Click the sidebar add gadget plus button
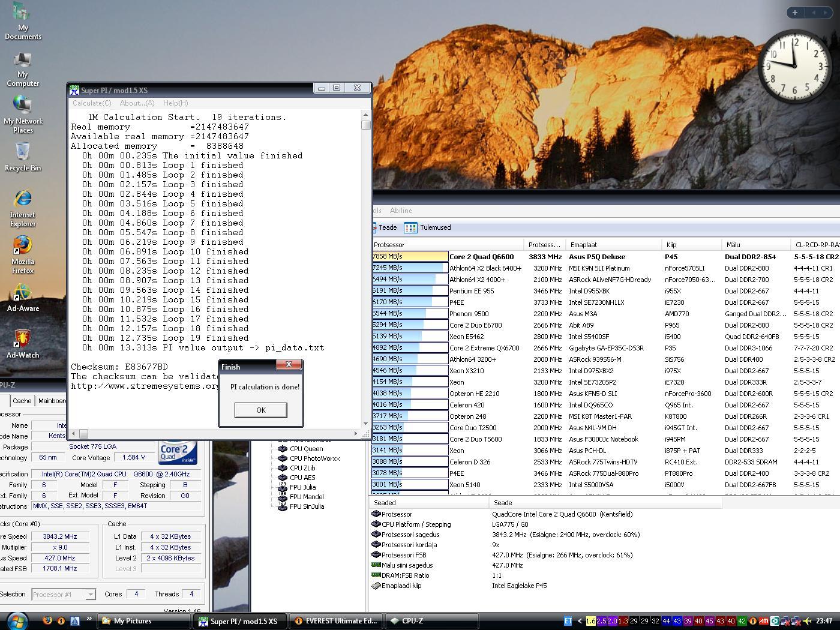Viewport: 840px width, 630px height. click(795, 13)
